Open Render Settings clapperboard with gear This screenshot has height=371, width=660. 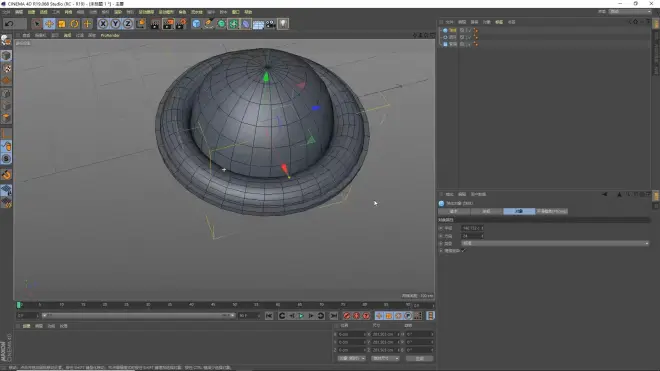[181, 24]
